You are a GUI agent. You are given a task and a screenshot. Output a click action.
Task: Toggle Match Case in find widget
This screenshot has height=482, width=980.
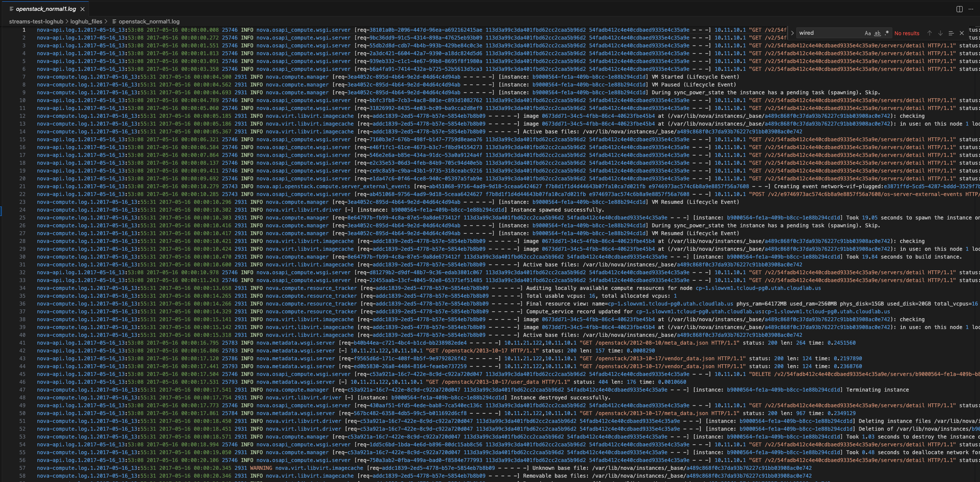(868, 33)
